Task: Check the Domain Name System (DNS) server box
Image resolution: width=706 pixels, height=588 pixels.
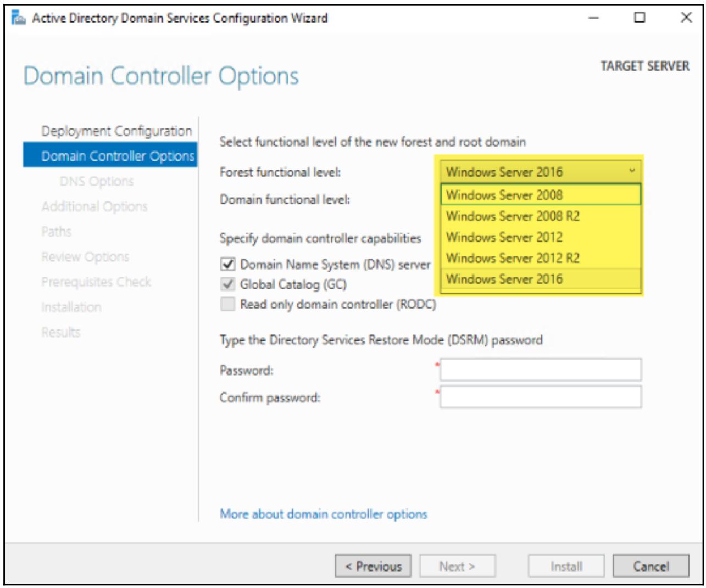Action: point(227,264)
